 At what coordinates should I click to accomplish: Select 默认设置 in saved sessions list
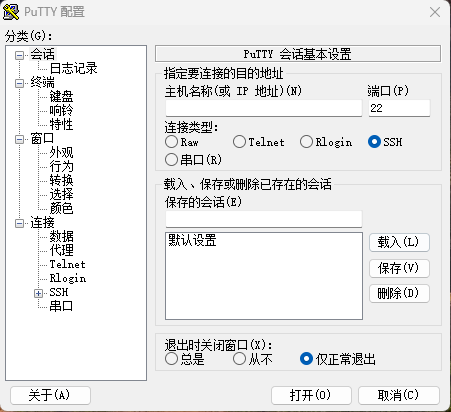192,240
